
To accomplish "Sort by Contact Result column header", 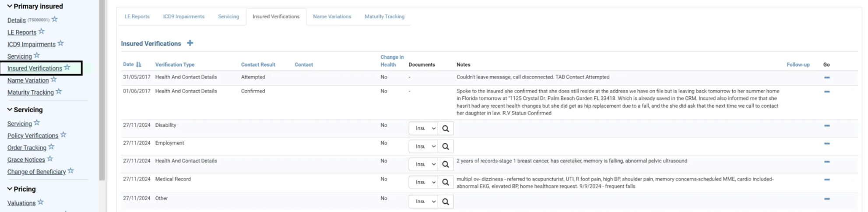I will 258,65.
